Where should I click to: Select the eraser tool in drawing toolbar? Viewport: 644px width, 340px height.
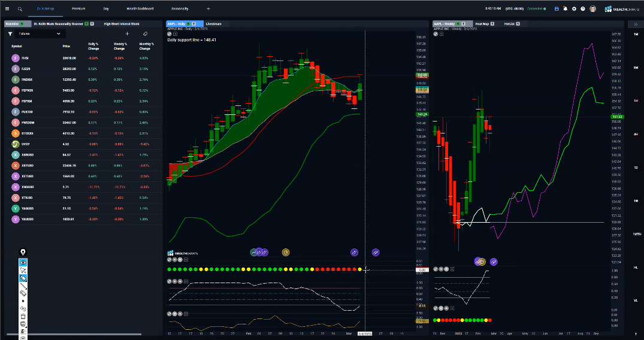[x=23, y=293]
